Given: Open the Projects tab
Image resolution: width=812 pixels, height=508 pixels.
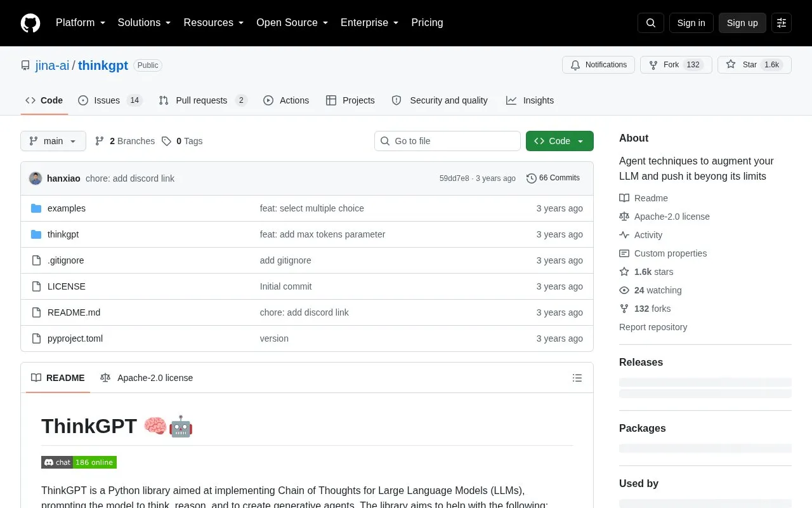Looking at the screenshot, I should (x=350, y=100).
